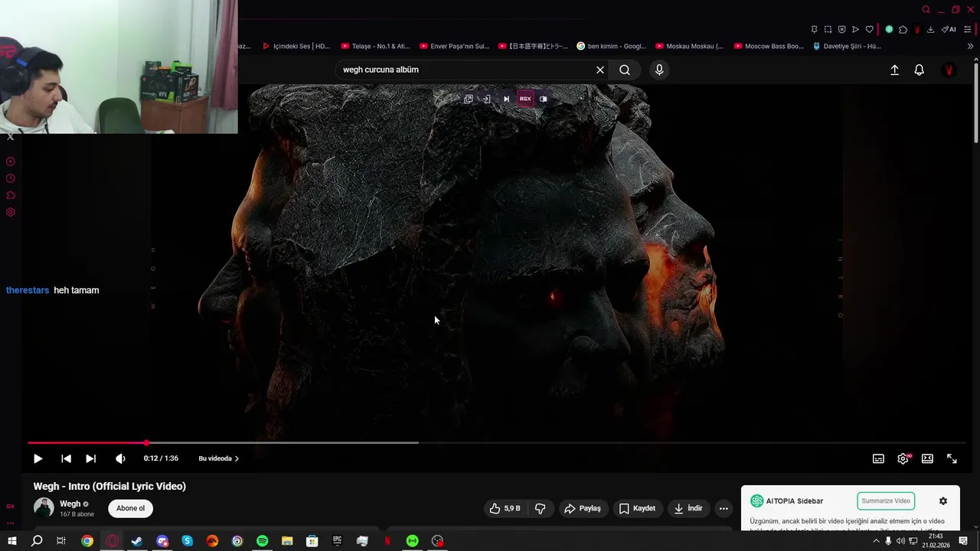Viewport: 980px width, 551px height.
Task: Enter fullscreen mode
Action: (952, 458)
